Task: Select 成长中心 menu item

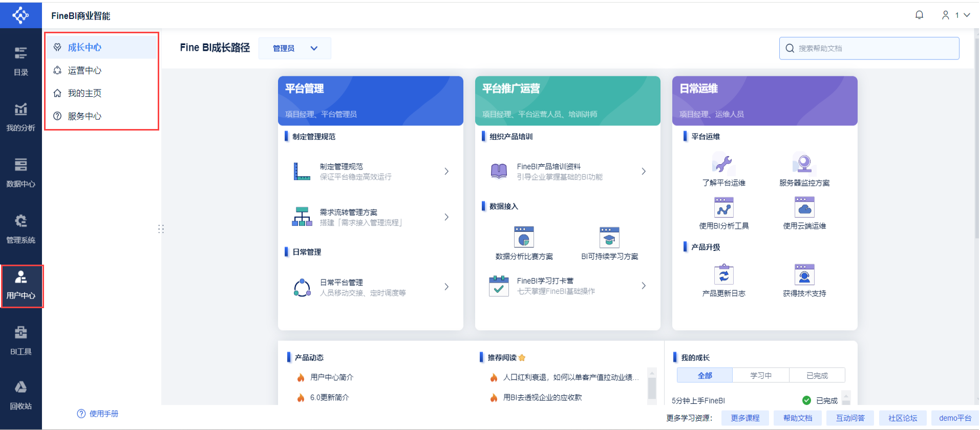Action: [102, 48]
